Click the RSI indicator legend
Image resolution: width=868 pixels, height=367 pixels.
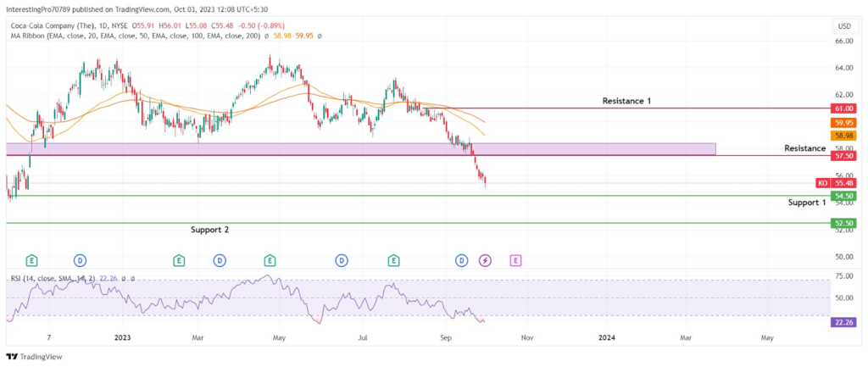click(53, 279)
